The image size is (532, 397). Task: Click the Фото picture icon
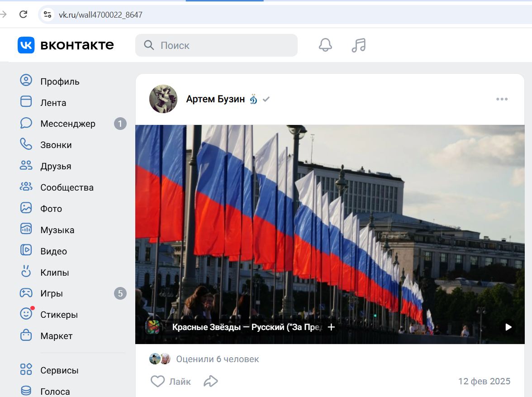pyautogui.click(x=26, y=208)
